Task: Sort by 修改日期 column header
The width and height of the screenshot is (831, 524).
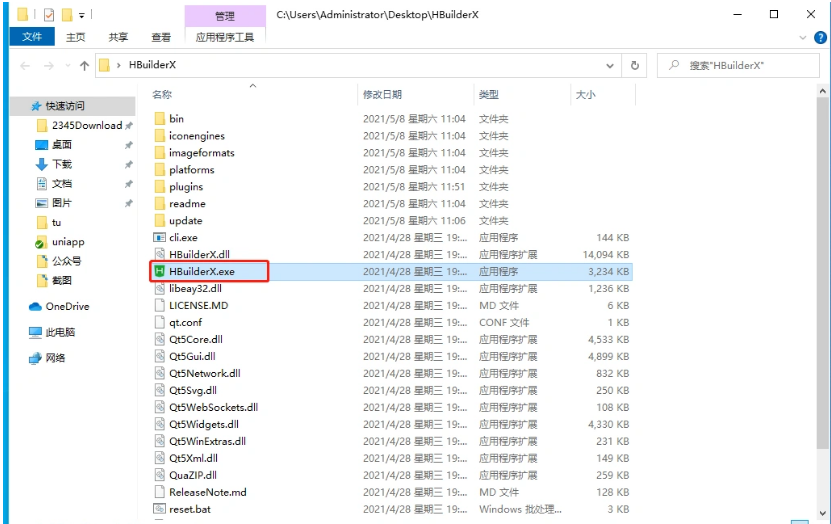Action: (x=382, y=94)
